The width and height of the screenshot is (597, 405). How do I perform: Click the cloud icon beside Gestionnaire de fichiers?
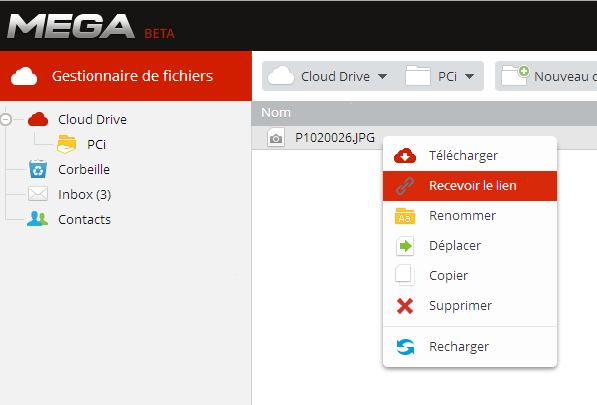(24, 76)
